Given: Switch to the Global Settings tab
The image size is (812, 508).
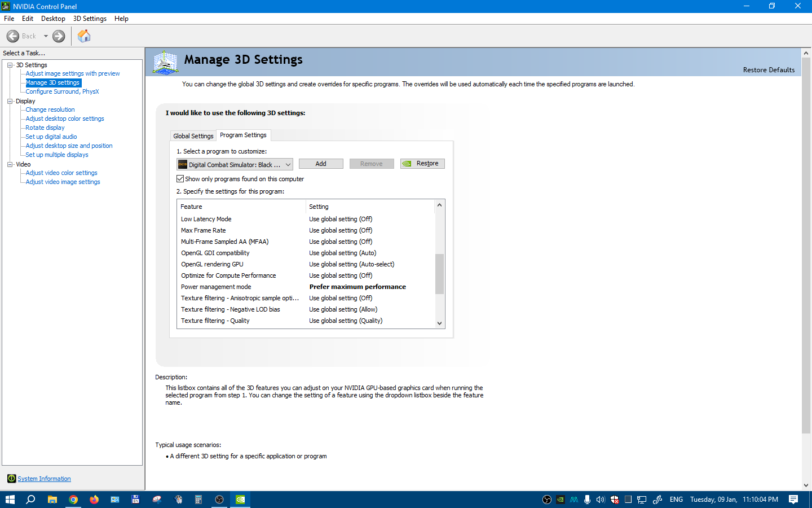Looking at the screenshot, I should 193,136.
